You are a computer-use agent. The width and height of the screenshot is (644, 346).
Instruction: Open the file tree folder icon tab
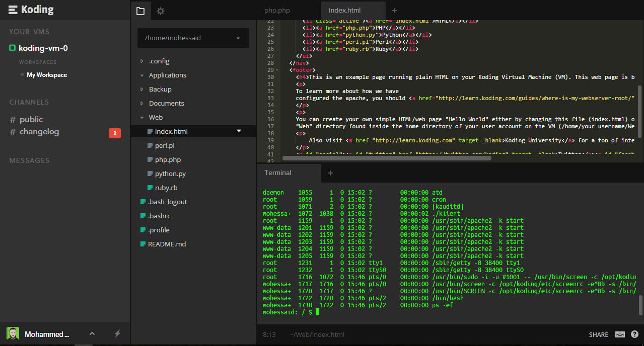pos(140,11)
